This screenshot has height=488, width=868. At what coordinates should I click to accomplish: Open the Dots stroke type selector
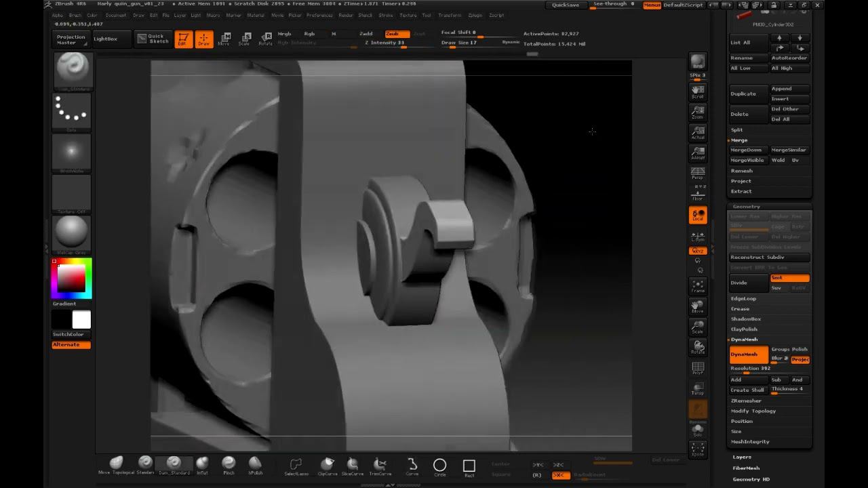[72, 112]
